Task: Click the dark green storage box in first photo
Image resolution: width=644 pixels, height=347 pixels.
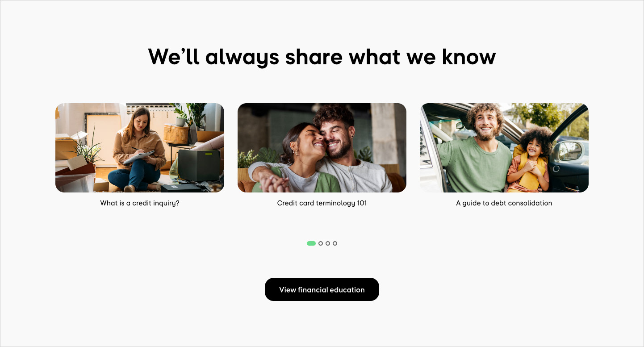Action: pyautogui.click(x=199, y=165)
